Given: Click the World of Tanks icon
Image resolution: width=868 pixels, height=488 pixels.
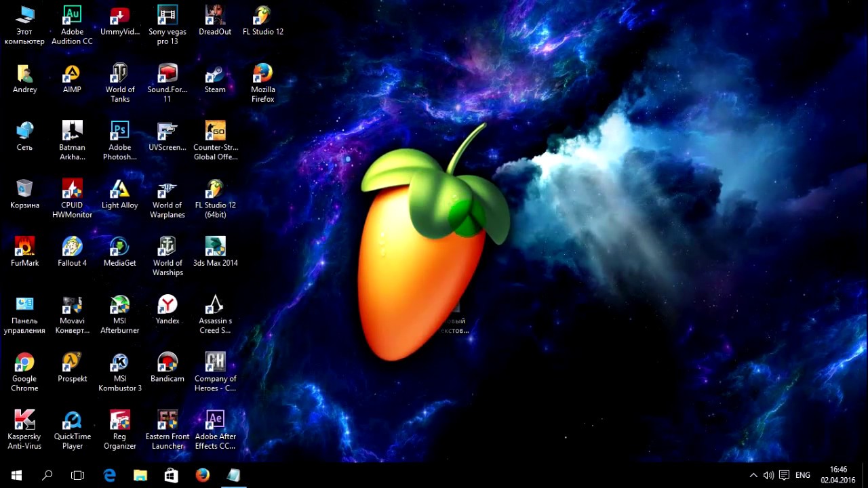Looking at the screenshot, I should 120,83.
